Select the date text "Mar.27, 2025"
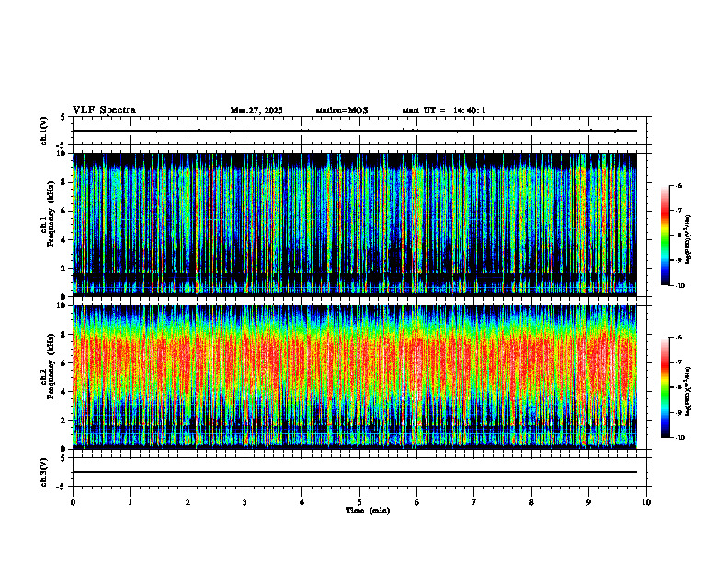Image resolution: width=728 pixels, height=563 pixels. 256,110
